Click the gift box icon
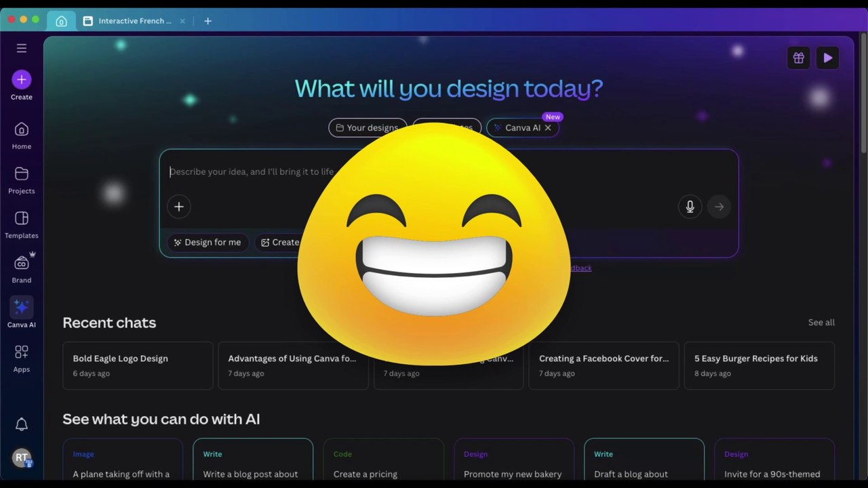The height and width of the screenshot is (488, 868). (799, 58)
